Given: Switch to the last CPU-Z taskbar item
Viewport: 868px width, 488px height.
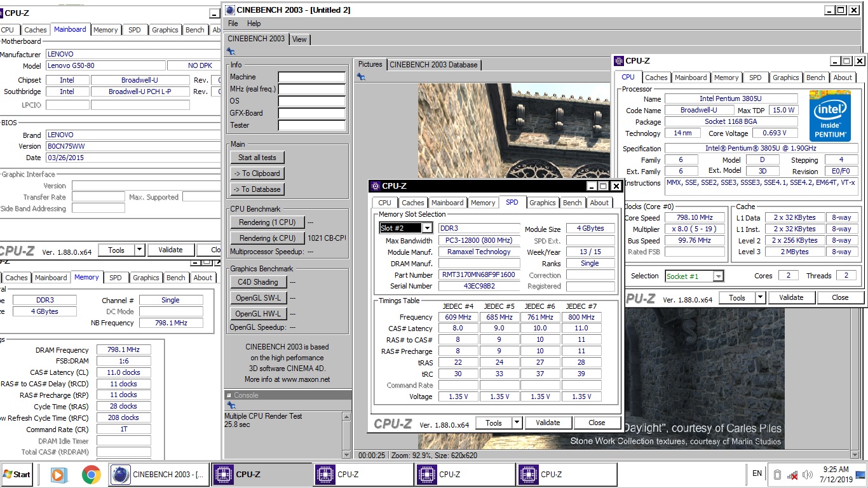Looking at the screenshot, I should coord(566,474).
